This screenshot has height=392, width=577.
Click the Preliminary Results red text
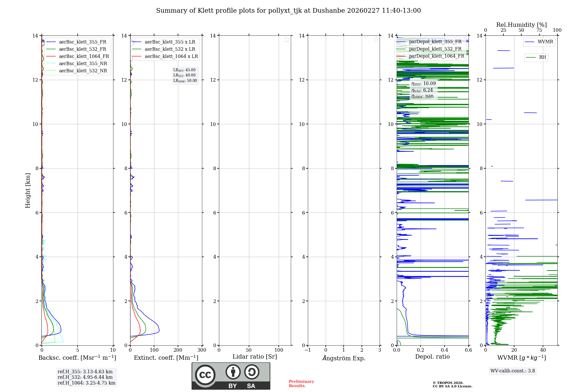click(301, 384)
